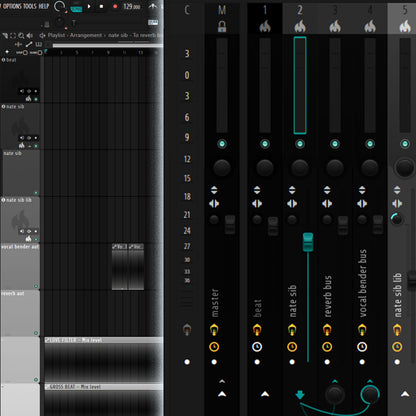Toggle effects plug icon on master track

pyautogui.click(x=214, y=330)
